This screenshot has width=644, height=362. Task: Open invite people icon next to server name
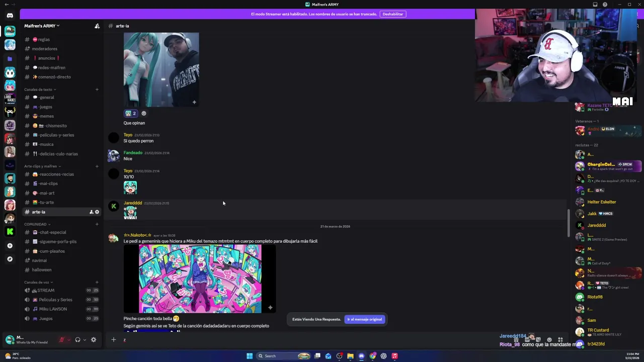click(97, 26)
